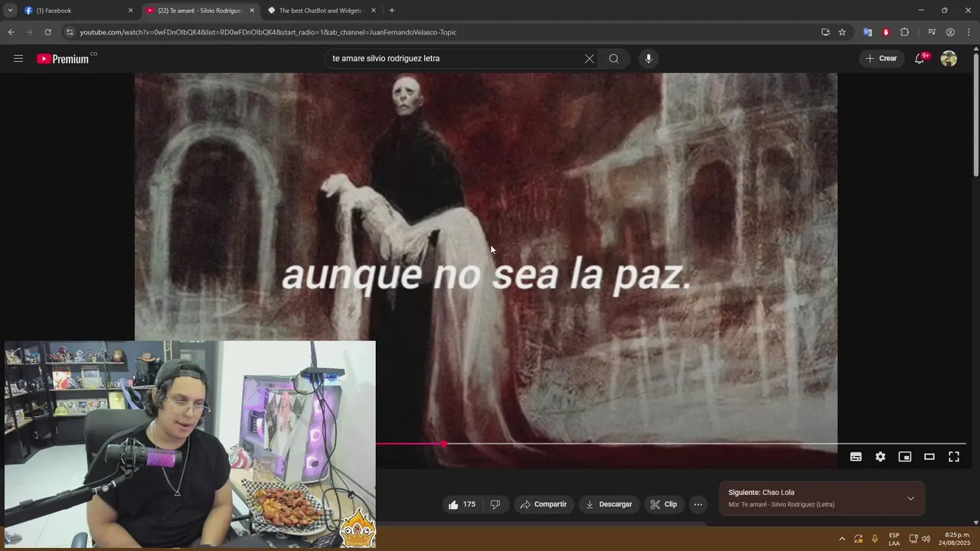The width and height of the screenshot is (980, 551).
Task: Click Descargar to download video
Action: 609,504
